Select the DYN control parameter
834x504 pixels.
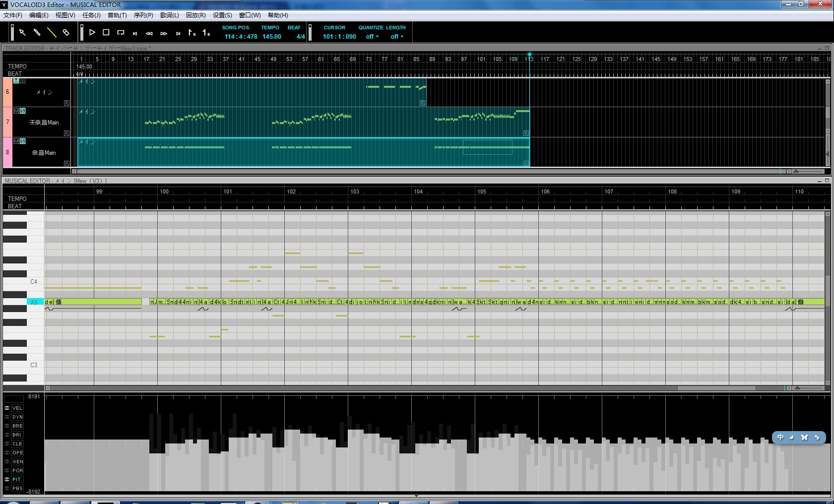[17, 417]
